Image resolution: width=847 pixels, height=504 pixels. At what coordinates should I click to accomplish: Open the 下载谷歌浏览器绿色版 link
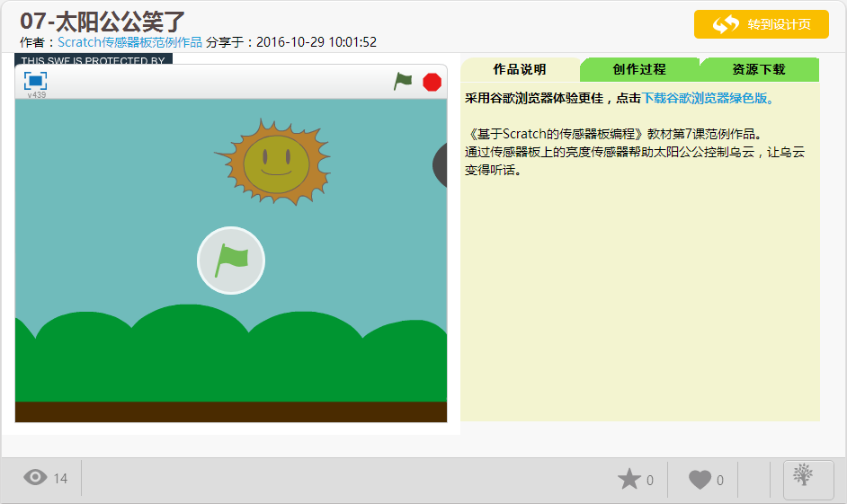708,98
